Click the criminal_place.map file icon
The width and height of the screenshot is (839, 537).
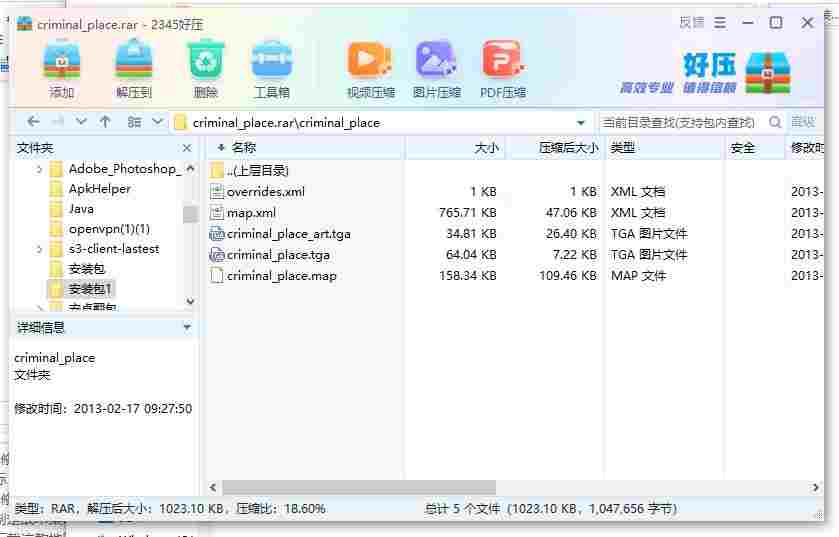tap(216, 276)
